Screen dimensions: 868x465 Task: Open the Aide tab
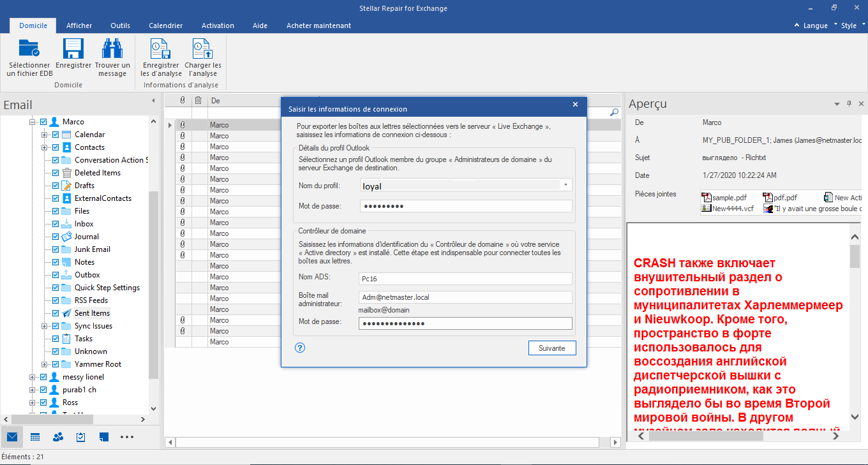pos(260,26)
